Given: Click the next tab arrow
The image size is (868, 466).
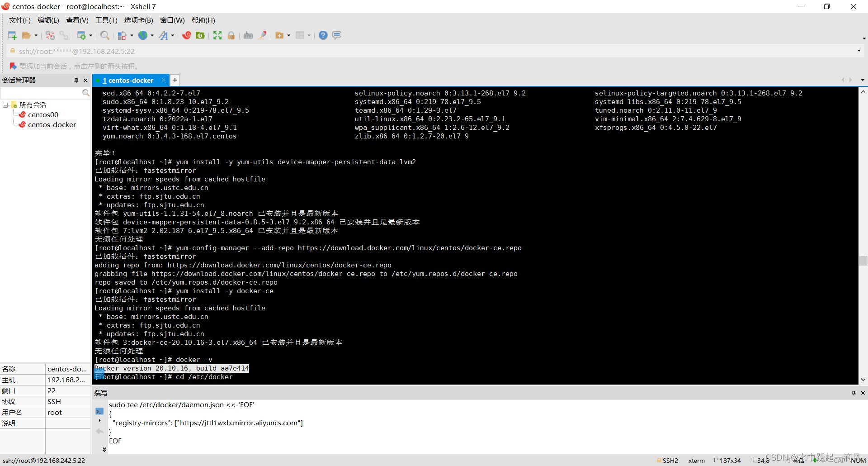Looking at the screenshot, I should pyautogui.click(x=851, y=80).
